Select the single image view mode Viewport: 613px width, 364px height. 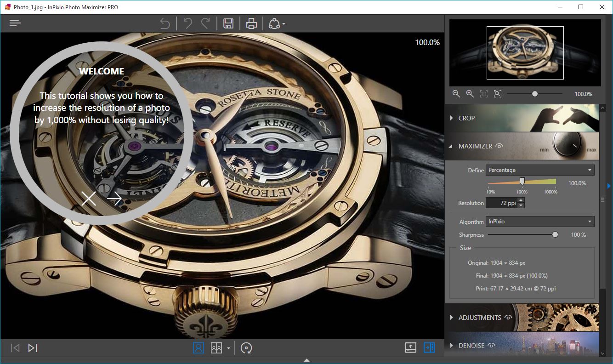pos(199,348)
